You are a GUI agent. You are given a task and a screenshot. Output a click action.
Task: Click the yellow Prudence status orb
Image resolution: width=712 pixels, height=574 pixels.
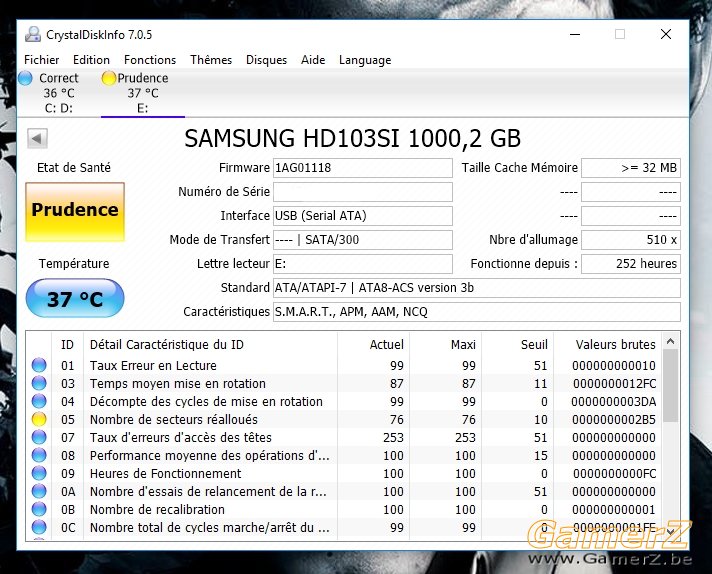109,78
